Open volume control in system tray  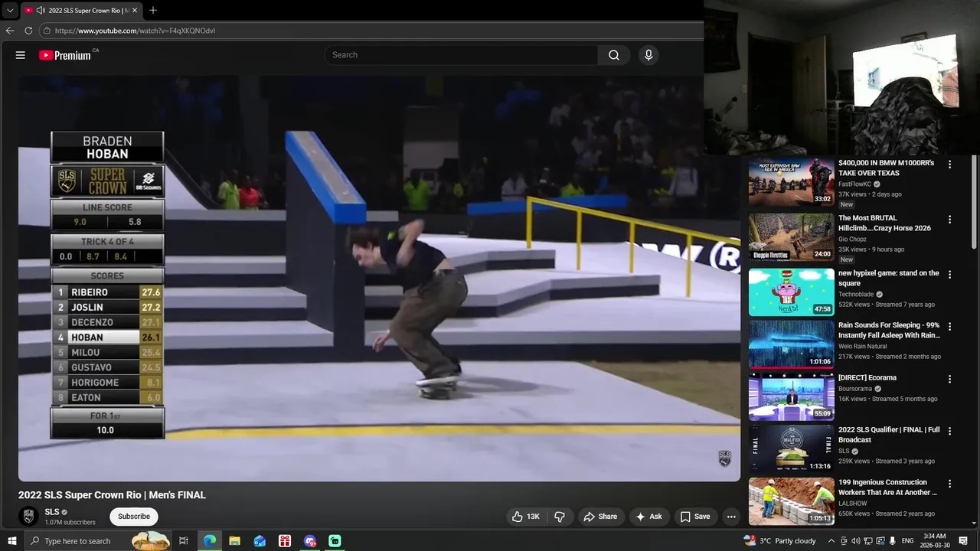coord(856,541)
